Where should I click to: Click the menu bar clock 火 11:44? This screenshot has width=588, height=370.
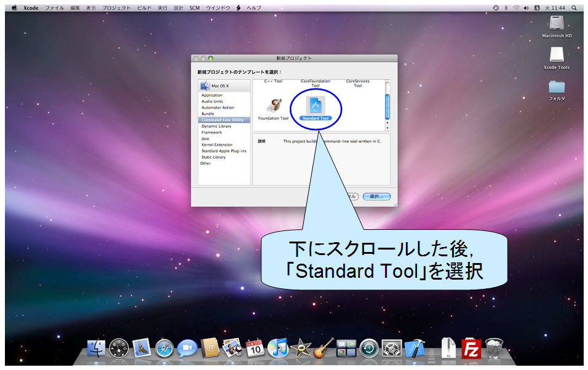555,7
